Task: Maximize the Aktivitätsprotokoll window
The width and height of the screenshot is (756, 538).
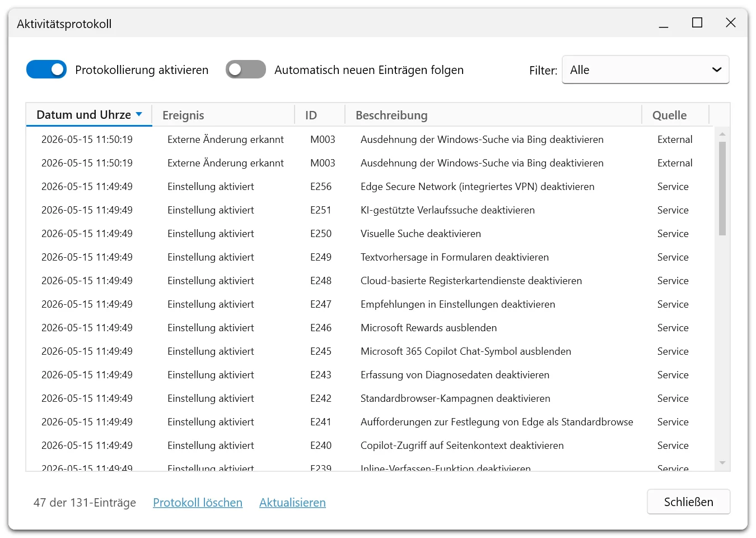Action: tap(697, 23)
